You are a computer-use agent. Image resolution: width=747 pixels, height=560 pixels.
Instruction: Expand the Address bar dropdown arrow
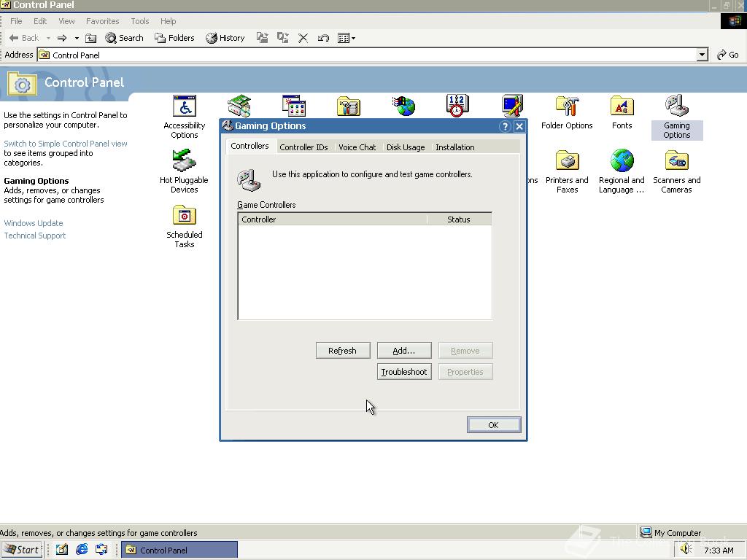click(703, 55)
